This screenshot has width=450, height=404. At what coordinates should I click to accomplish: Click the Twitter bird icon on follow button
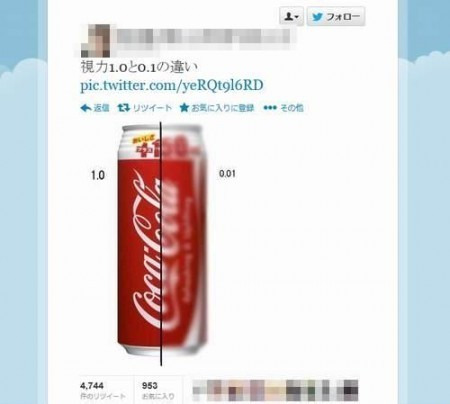(x=317, y=17)
